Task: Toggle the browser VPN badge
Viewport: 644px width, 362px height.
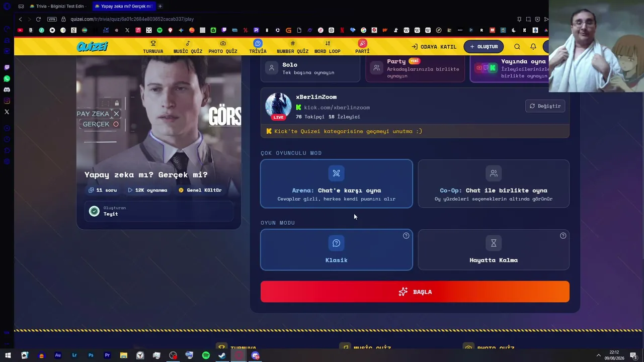Action: [52, 19]
